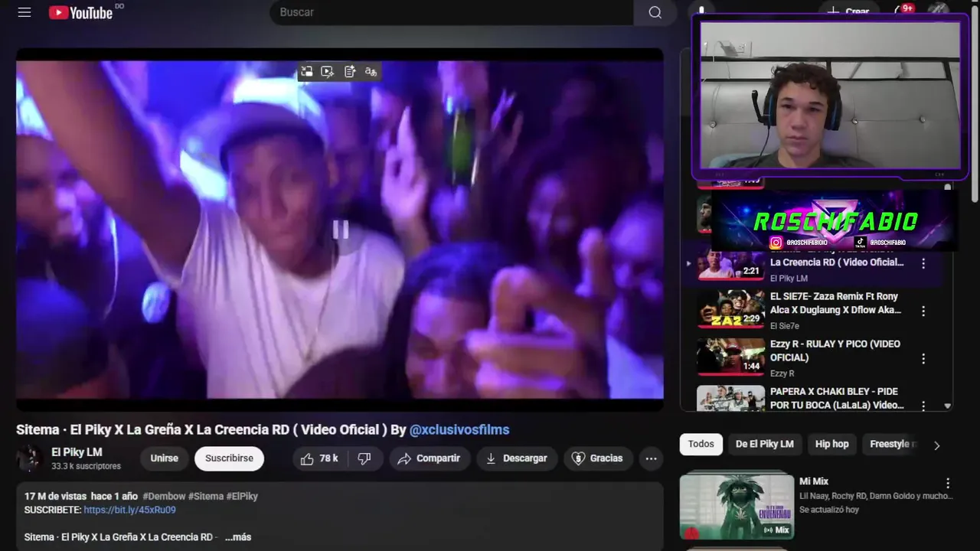Open La Creencia RD playlist video thumbnail
Image resolution: width=980 pixels, height=551 pixels.
click(730, 265)
